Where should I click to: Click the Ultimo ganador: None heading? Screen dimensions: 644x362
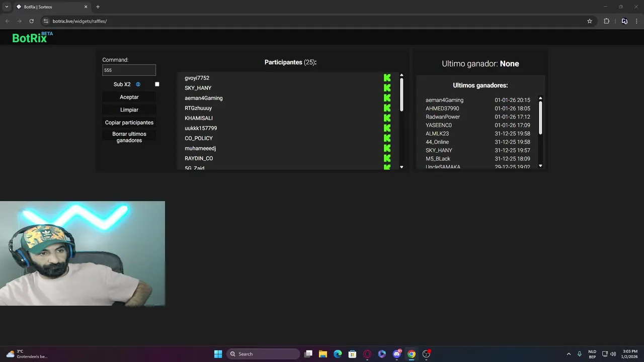pos(480,64)
